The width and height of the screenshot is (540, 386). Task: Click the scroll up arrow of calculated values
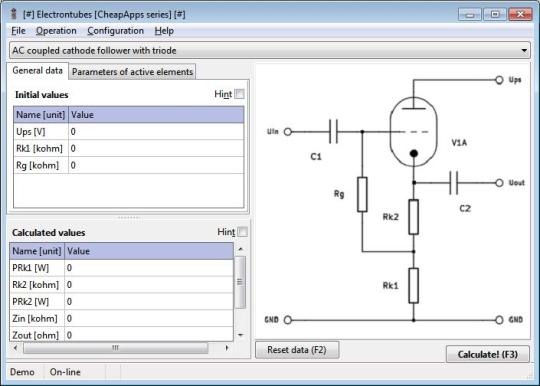tap(241, 249)
